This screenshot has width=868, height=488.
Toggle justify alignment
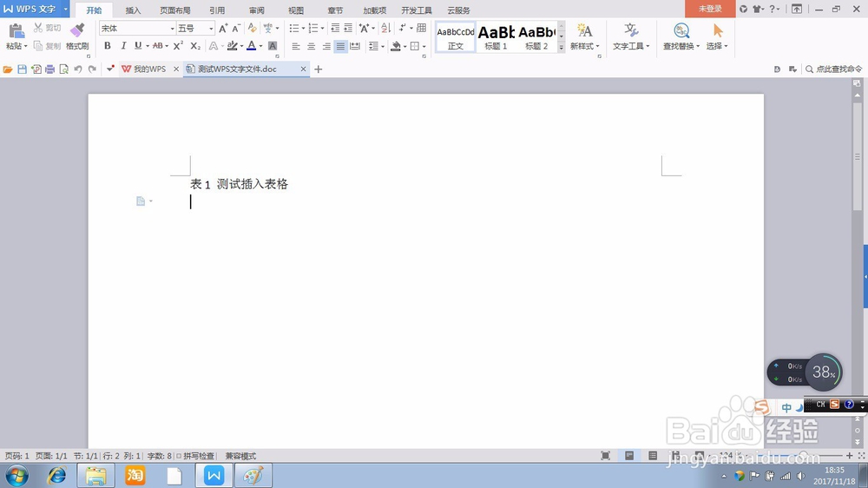(x=340, y=47)
